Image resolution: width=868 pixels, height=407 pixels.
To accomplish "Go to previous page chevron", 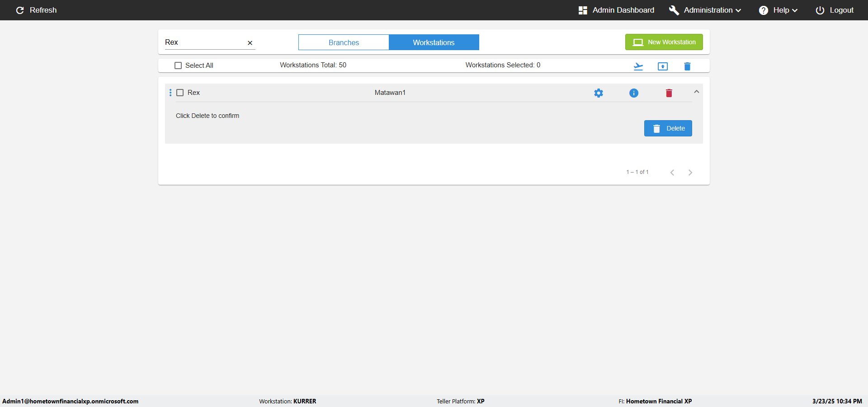I will (672, 173).
